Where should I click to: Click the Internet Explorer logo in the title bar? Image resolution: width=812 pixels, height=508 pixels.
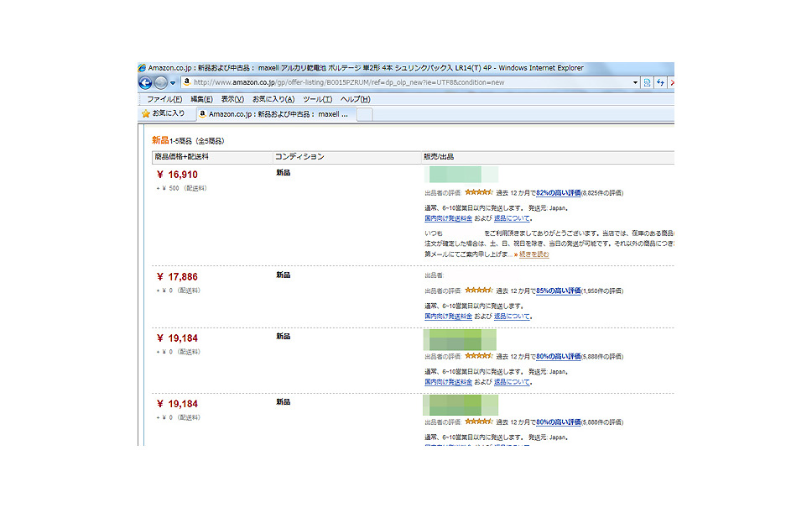click(142, 68)
